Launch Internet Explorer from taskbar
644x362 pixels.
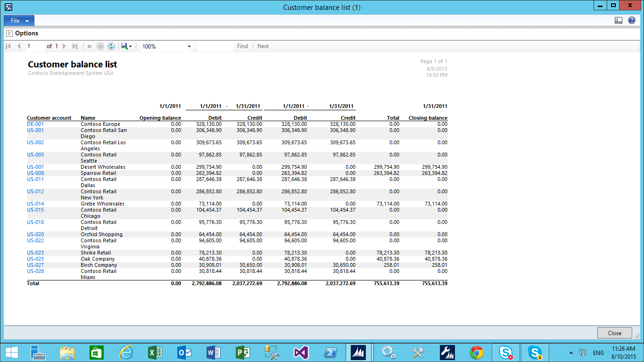126,353
